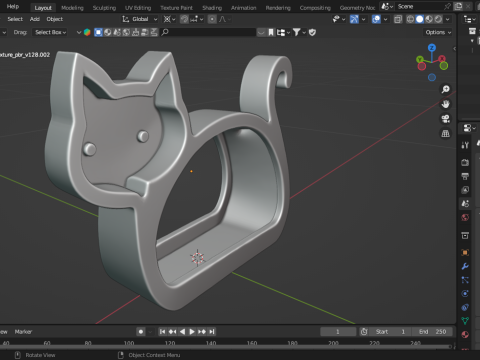Image resolution: width=480 pixels, height=360 pixels.
Task: Switch to rendered viewport shading
Action: [x=438, y=19]
